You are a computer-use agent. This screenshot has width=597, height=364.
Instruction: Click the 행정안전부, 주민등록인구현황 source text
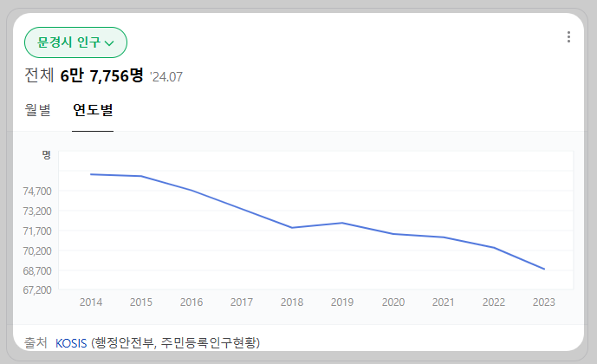[x=175, y=342]
